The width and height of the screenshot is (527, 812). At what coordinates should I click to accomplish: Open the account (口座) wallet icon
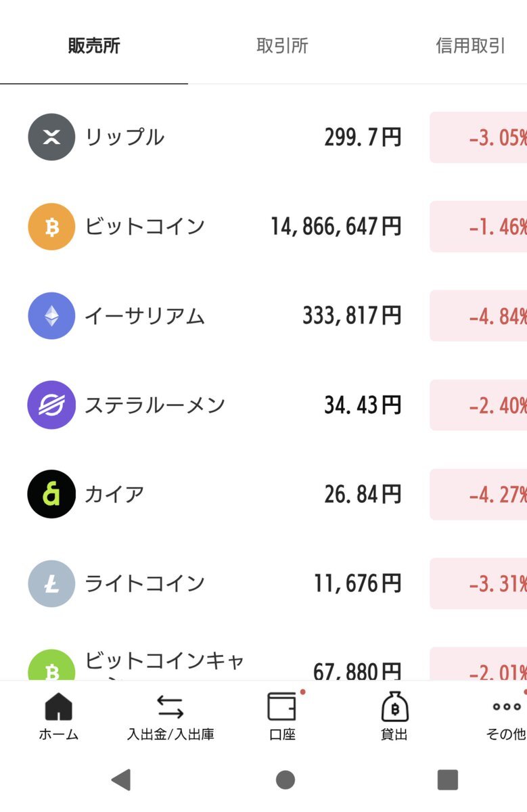click(x=282, y=706)
